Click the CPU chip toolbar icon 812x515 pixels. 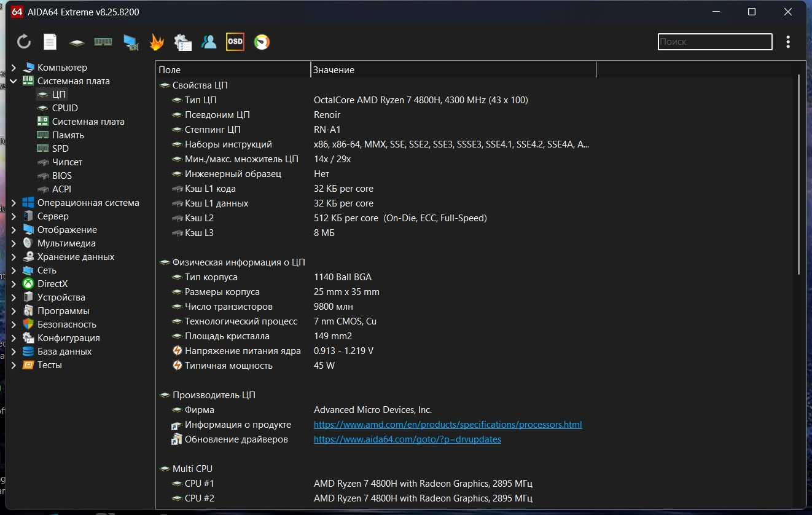[77, 42]
